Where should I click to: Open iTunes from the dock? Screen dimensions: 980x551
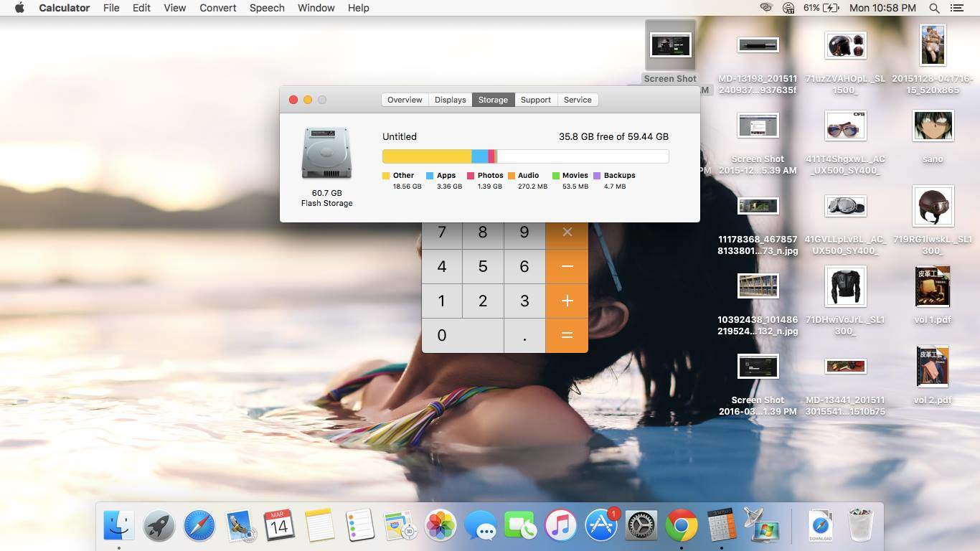(x=561, y=526)
